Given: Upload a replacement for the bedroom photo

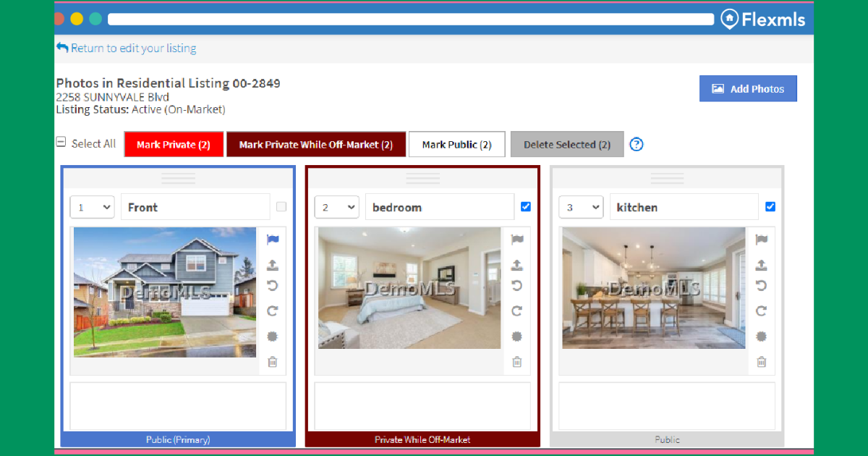Looking at the screenshot, I should [517, 264].
